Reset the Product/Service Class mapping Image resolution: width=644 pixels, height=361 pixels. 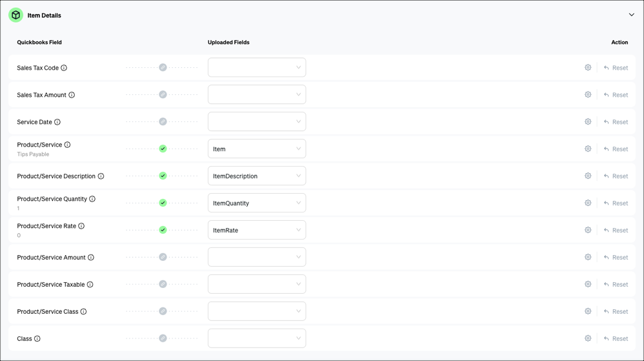(x=616, y=312)
